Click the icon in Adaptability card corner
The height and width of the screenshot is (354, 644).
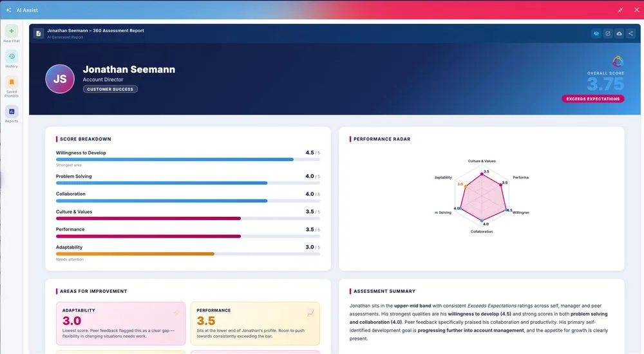[176, 313]
